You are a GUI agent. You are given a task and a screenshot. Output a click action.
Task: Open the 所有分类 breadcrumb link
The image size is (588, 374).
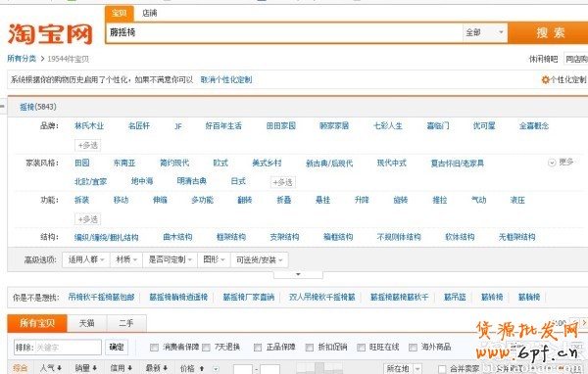[22, 59]
